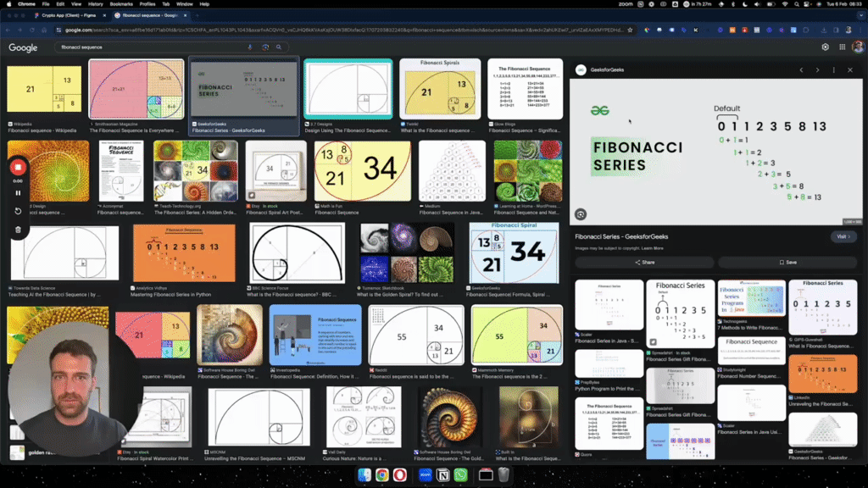Click the Google logo
868x488 pixels.
(24, 47)
